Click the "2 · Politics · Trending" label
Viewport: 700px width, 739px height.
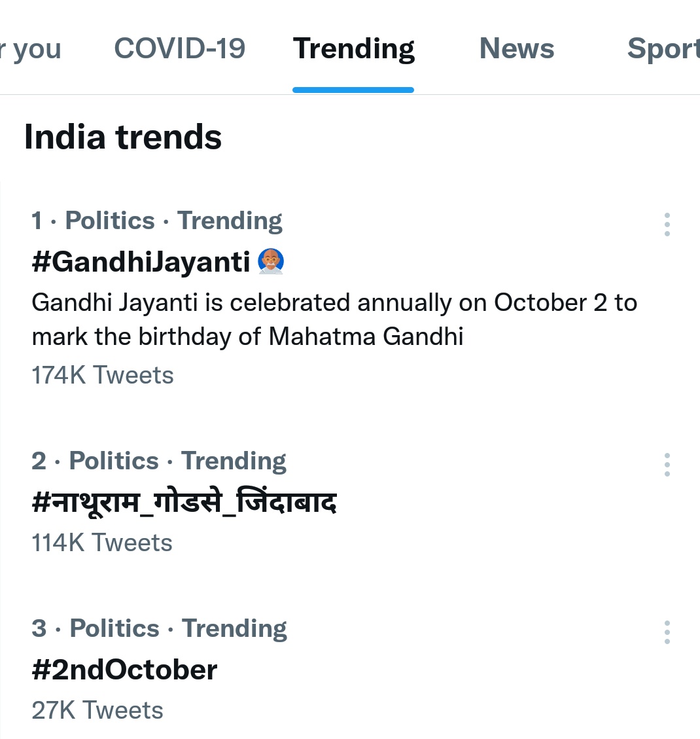159,461
